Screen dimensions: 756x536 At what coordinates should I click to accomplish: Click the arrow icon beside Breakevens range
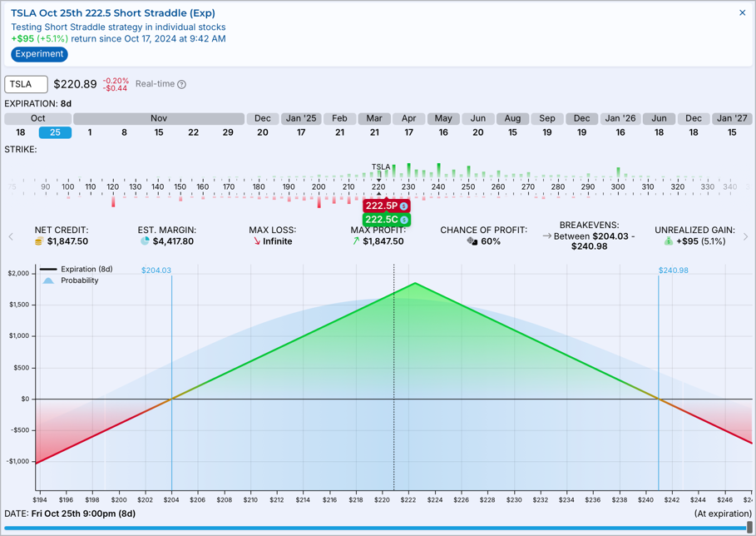click(x=546, y=236)
